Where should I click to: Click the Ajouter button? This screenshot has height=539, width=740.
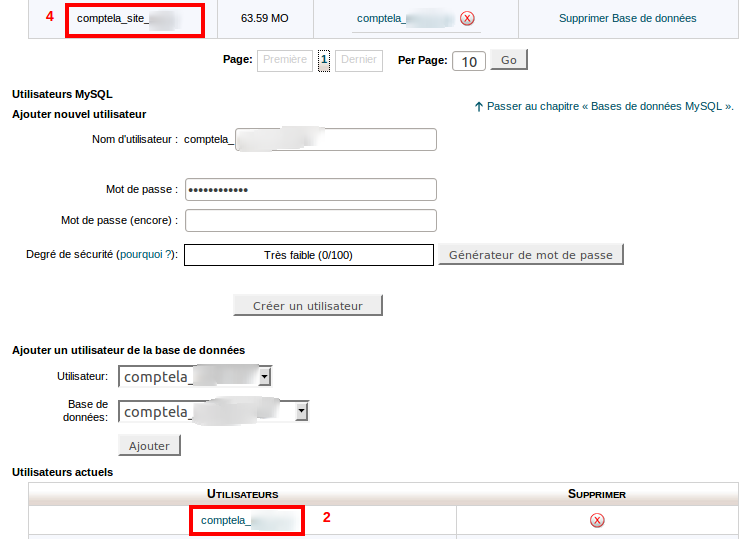pos(149,445)
